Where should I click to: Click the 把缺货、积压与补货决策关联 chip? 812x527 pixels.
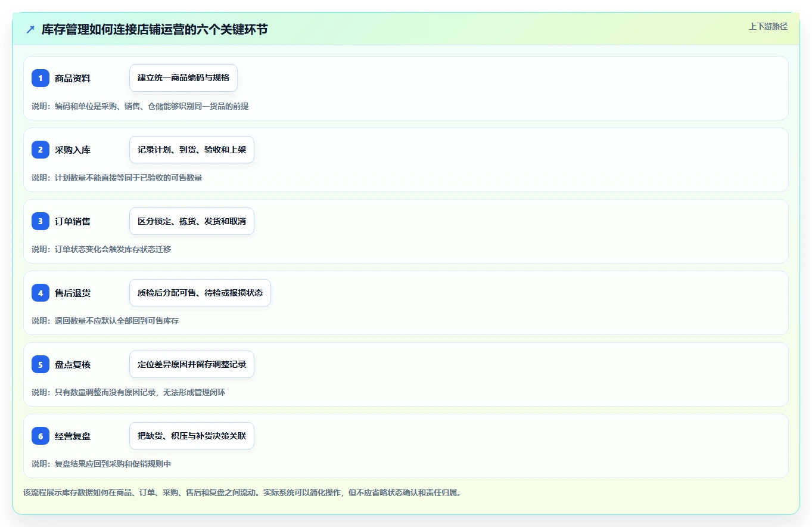pyautogui.click(x=192, y=436)
